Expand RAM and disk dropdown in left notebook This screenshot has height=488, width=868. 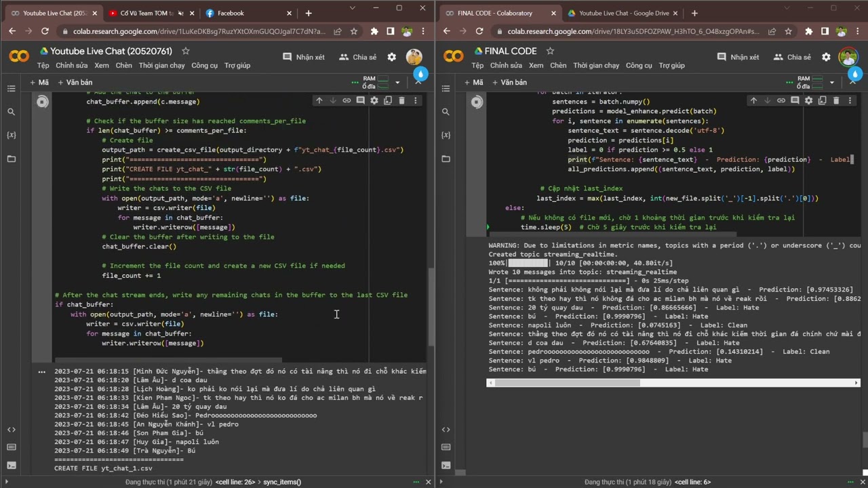pyautogui.click(x=397, y=83)
